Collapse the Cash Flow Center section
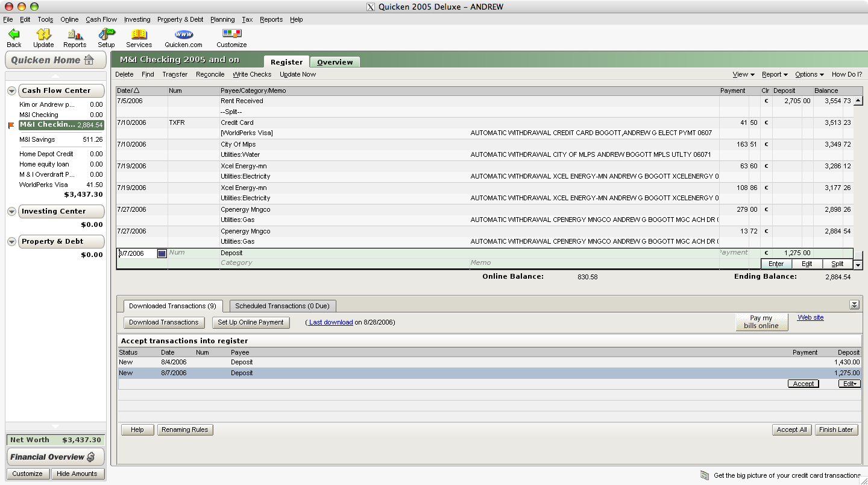The height and width of the screenshot is (485, 868). click(11, 90)
